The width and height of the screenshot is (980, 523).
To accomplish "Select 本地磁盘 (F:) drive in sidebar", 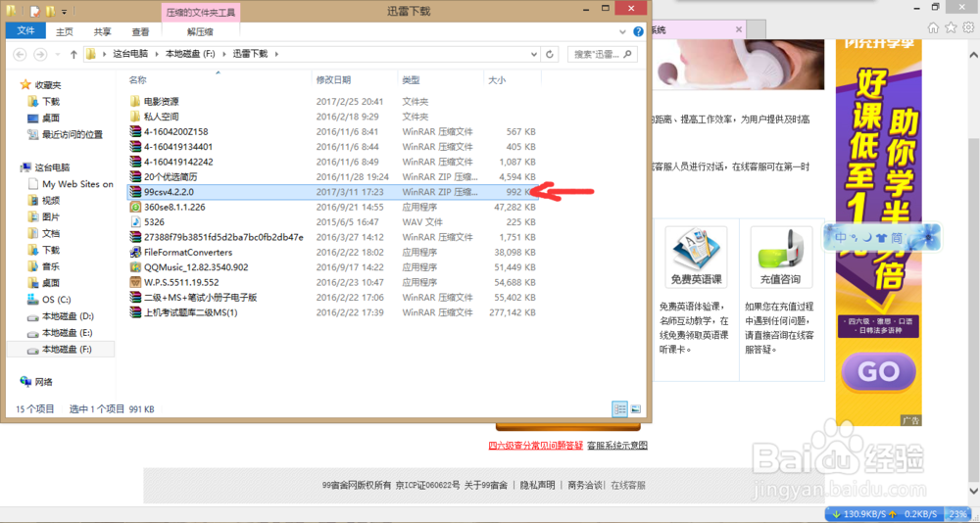I will point(61,350).
